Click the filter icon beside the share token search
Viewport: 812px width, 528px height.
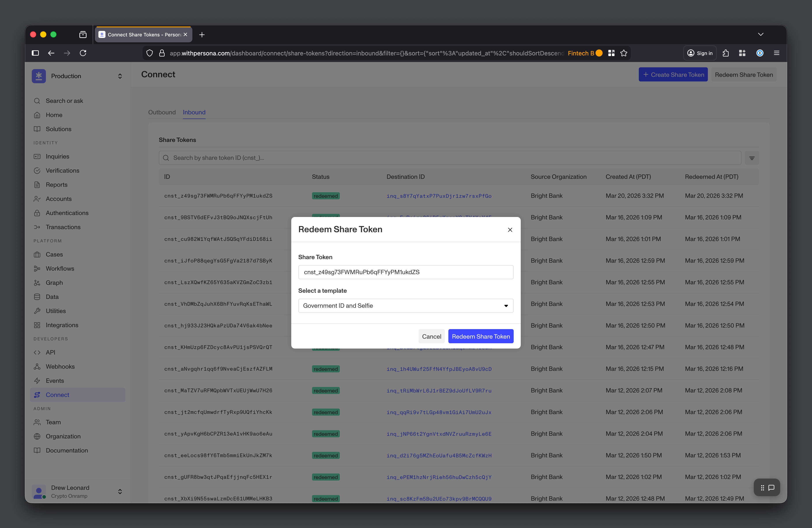752,158
